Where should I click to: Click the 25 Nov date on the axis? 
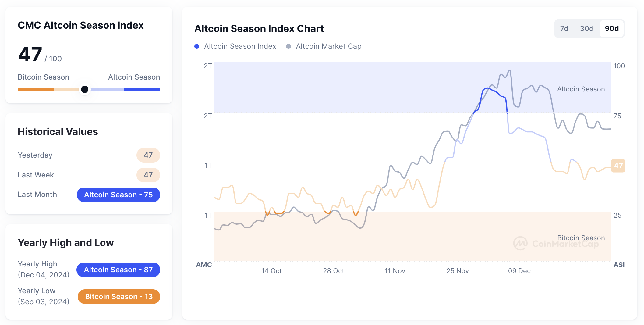[x=457, y=271]
